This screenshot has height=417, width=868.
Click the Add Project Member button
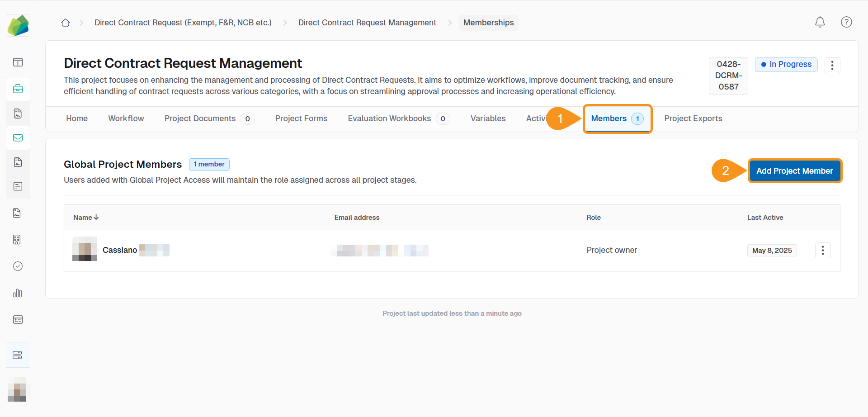(794, 171)
